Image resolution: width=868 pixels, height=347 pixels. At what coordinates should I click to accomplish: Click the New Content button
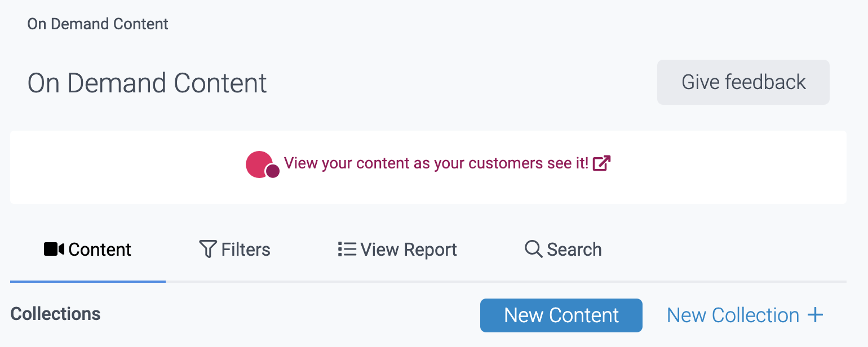click(561, 315)
